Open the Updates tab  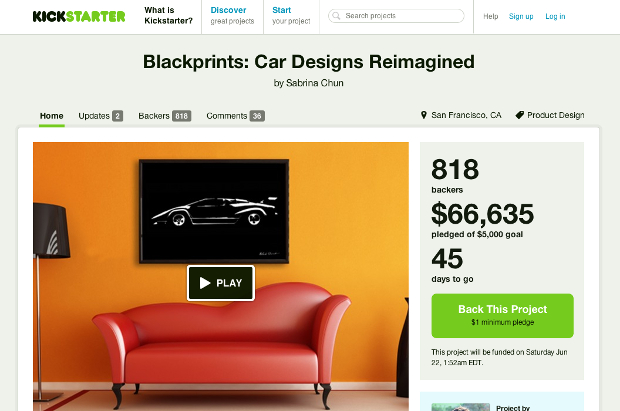click(x=100, y=116)
